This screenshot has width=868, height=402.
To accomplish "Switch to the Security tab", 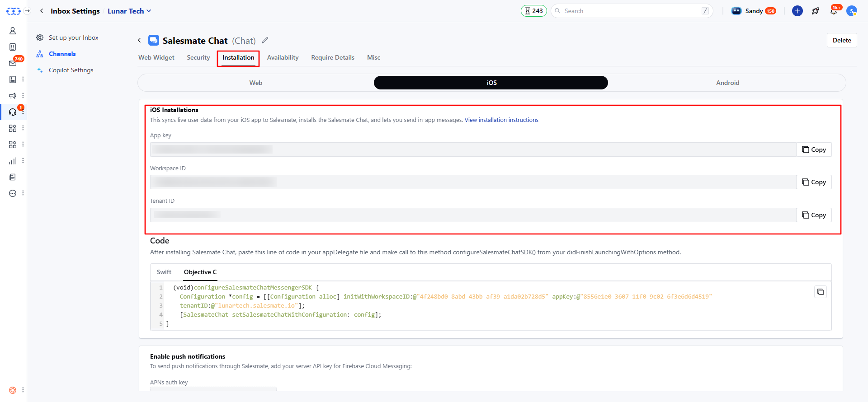I will tap(198, 57).
